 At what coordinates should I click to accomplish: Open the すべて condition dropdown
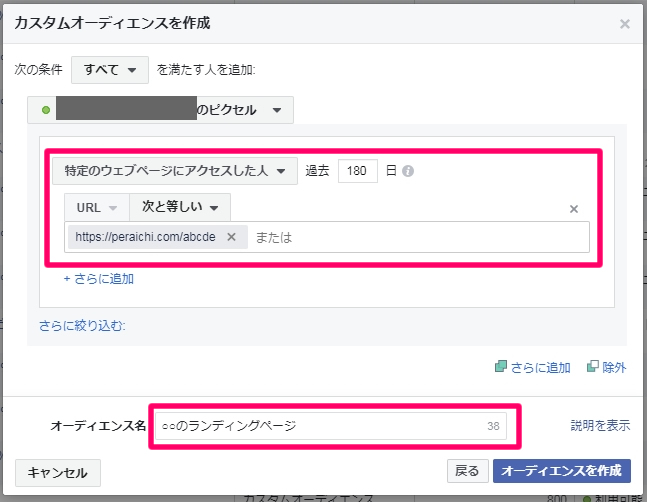110,70
